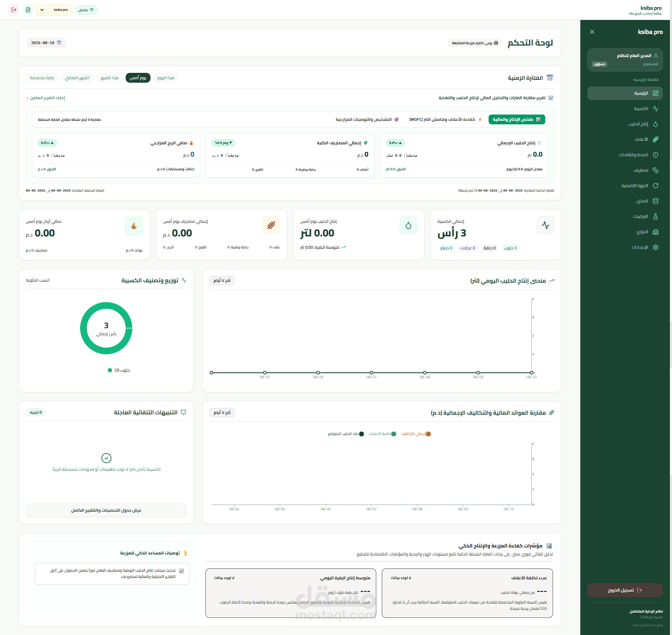The height and width of the screenshot is (635, 672).
Task: Expand the ksiba pro farm dropdown
Action: [x=54, y=10]
